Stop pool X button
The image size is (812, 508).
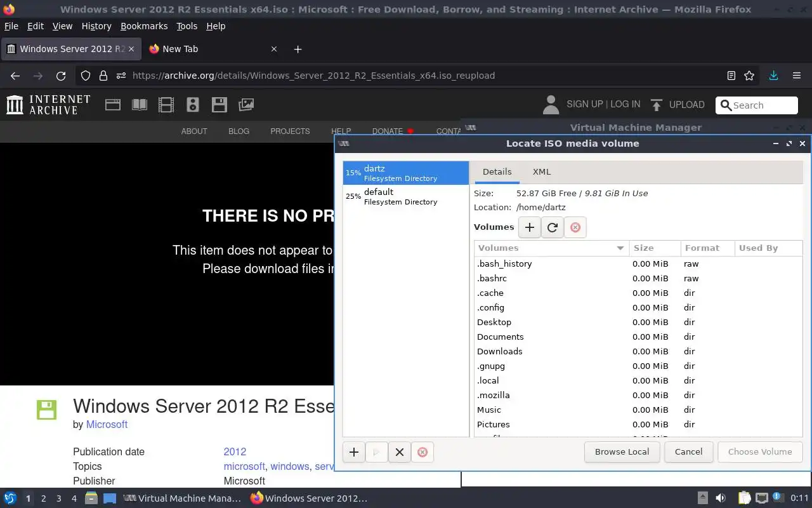click(x=400, y=452)
